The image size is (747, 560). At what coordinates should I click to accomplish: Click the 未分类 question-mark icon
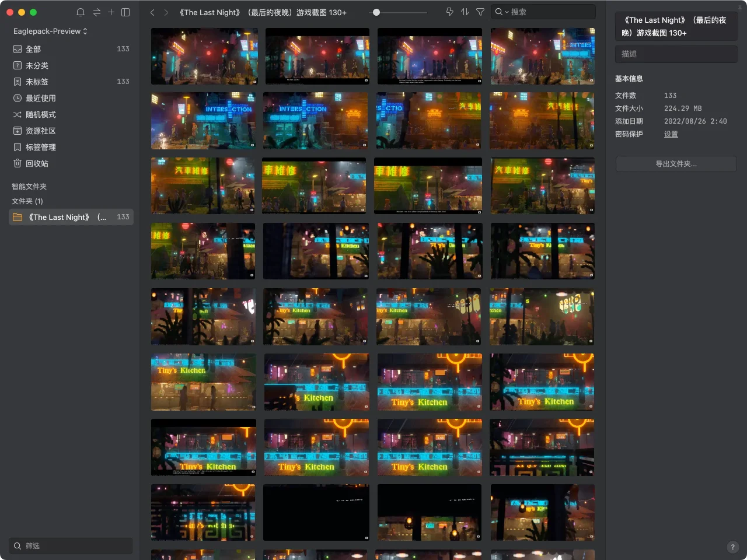point(18,65)
